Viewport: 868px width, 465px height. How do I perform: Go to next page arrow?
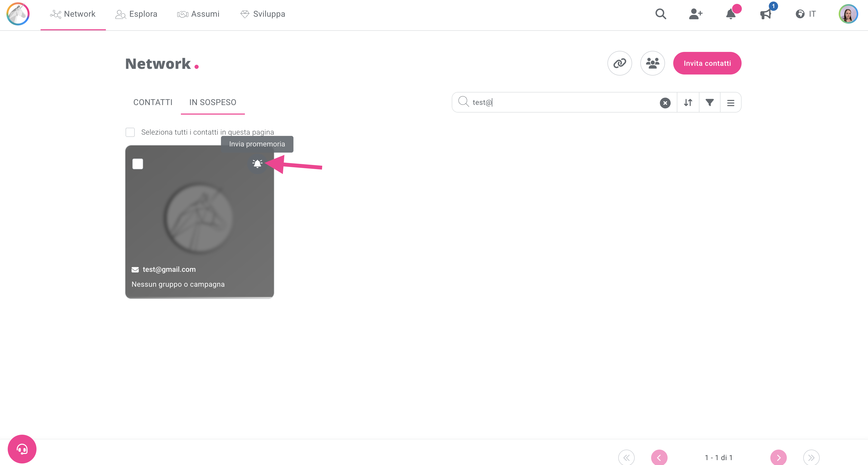pyautogui.click(x=778, y=457)
